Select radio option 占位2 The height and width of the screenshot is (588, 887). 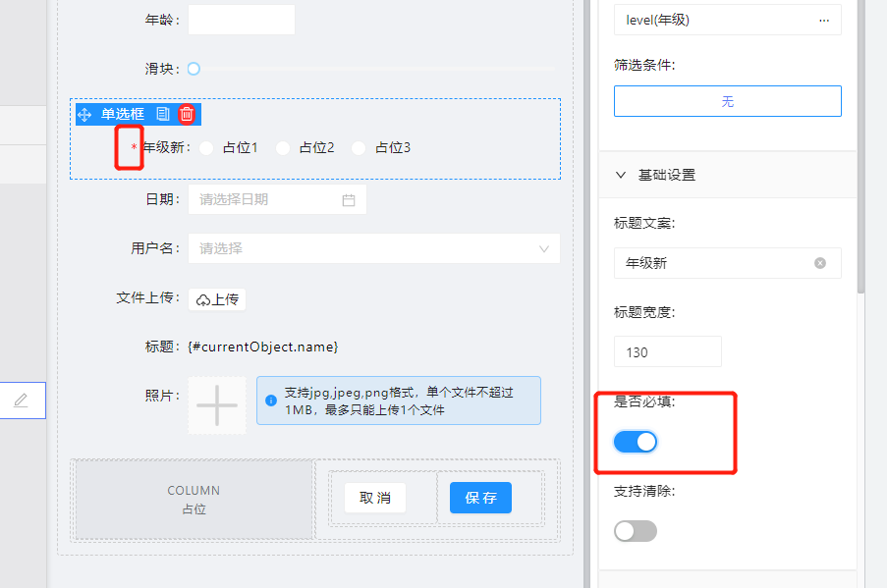tap(283, 148)
